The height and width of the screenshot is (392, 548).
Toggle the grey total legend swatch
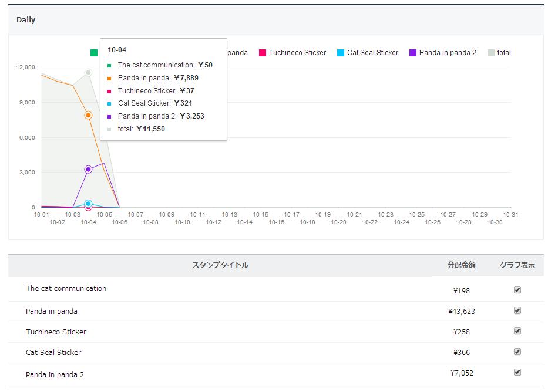click(491, 53)
